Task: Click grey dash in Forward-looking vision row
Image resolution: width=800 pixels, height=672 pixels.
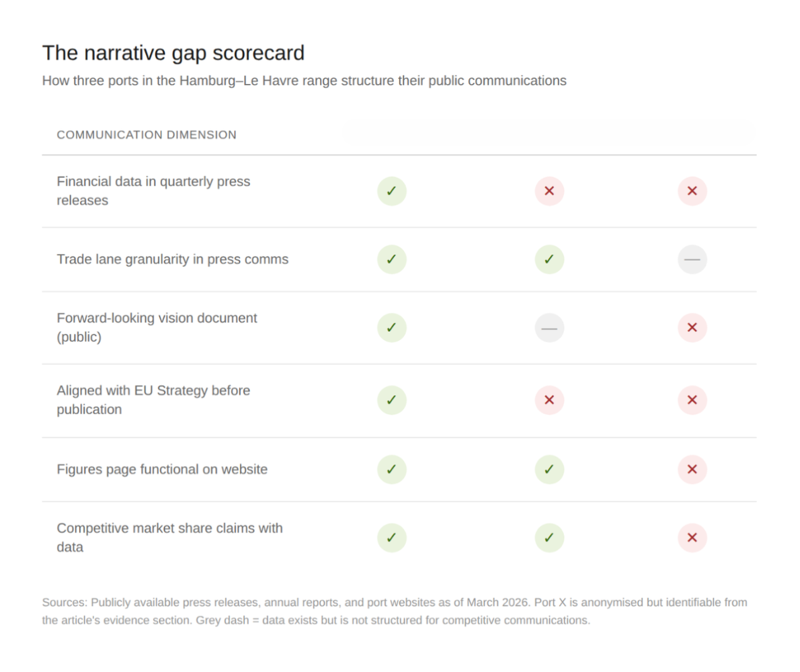Action: (x=549, y=328)
